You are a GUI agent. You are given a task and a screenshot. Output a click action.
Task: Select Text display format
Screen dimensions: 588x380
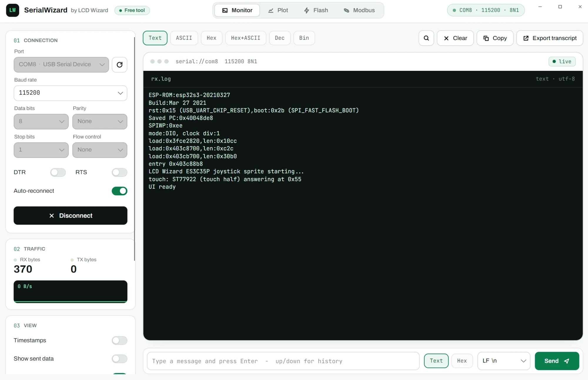155,38
